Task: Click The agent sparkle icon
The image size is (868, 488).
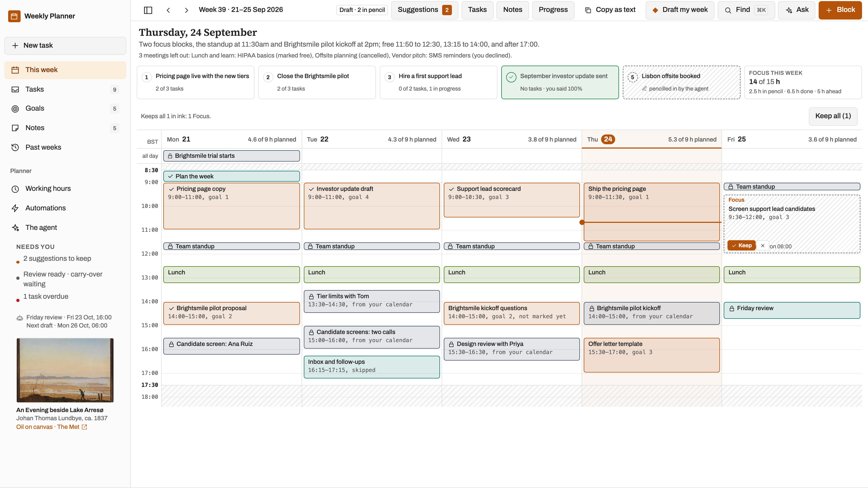Action: click(x=15, y=228)
